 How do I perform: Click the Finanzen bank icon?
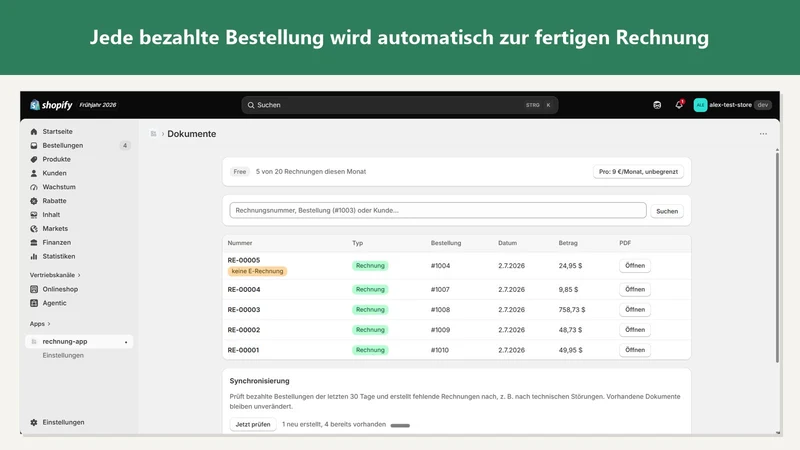pos(34,242)
